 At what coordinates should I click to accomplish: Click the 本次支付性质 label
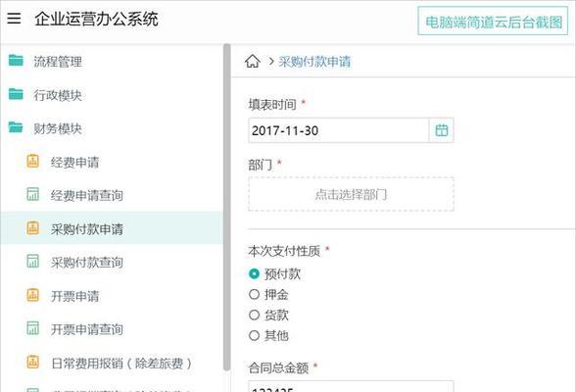point(284,251)
